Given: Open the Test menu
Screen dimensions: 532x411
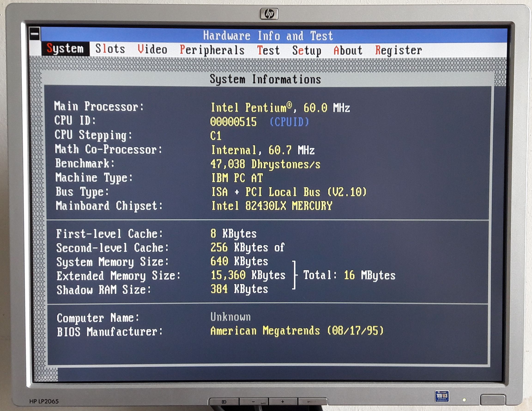Looking at the screenshot, I should tap(268, 50).
